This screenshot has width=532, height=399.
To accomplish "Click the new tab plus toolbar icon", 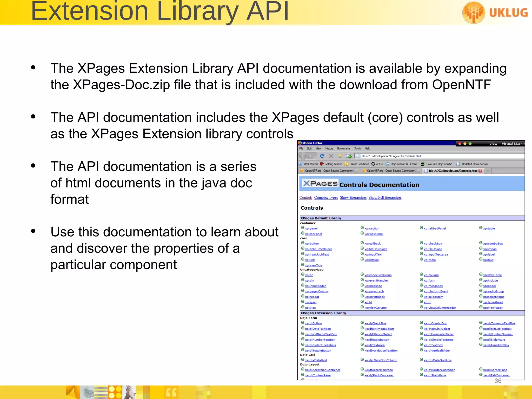I will 349,156.
